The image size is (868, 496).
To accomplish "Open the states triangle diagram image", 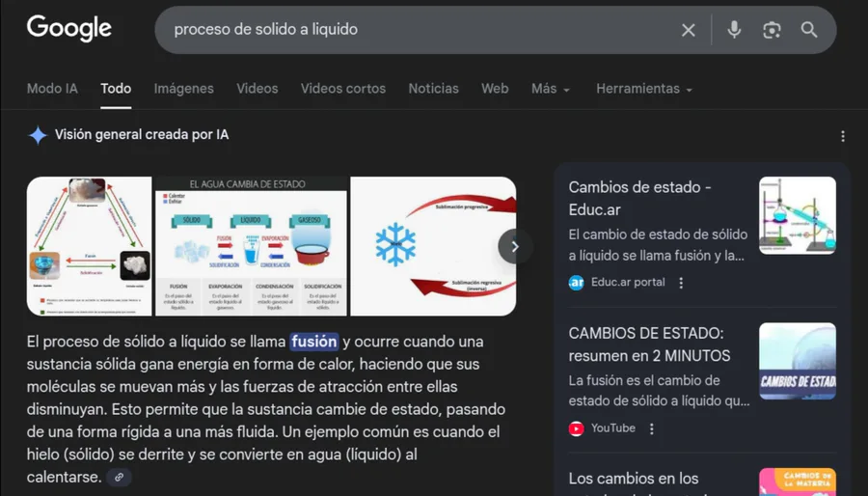I will click(x=89, y=246).
